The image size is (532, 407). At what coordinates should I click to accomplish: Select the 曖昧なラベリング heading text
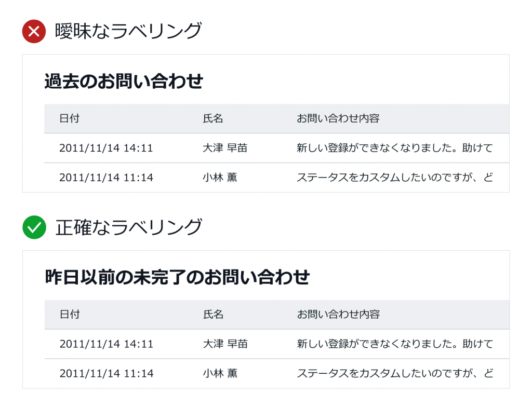(x=128, y=31)
